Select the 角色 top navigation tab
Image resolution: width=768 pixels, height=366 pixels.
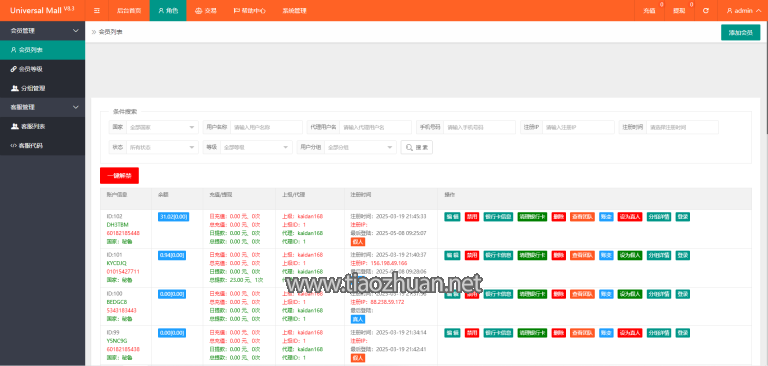point(168,10)
